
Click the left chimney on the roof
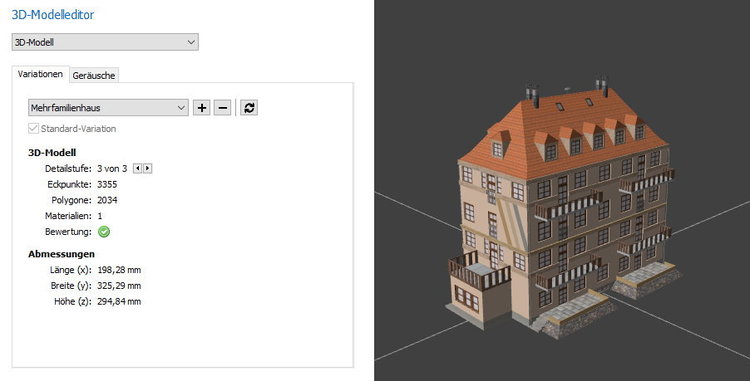[x=532, y=97]
